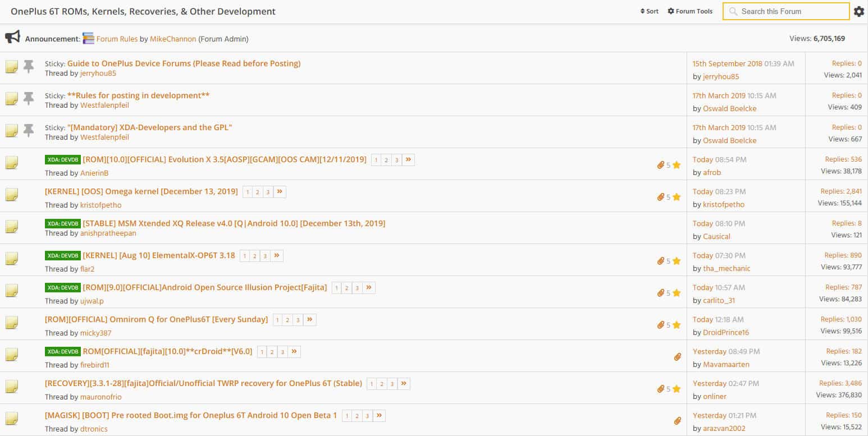Click note icon beside Evolution X thread
This screenshot has width=868, height=436.
12,163
